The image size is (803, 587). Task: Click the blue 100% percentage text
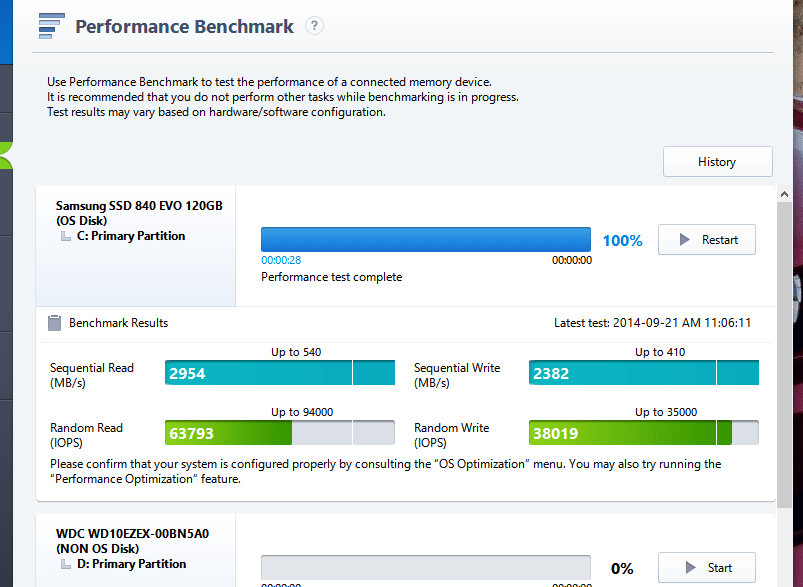pos(622,241)
